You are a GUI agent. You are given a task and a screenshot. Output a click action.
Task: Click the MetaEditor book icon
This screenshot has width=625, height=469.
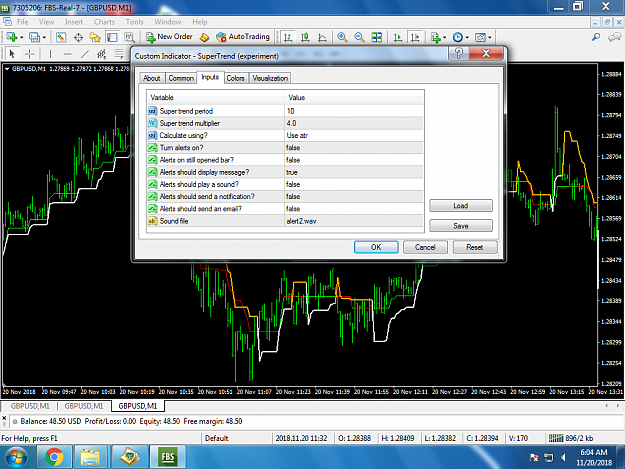click(204, 37)
